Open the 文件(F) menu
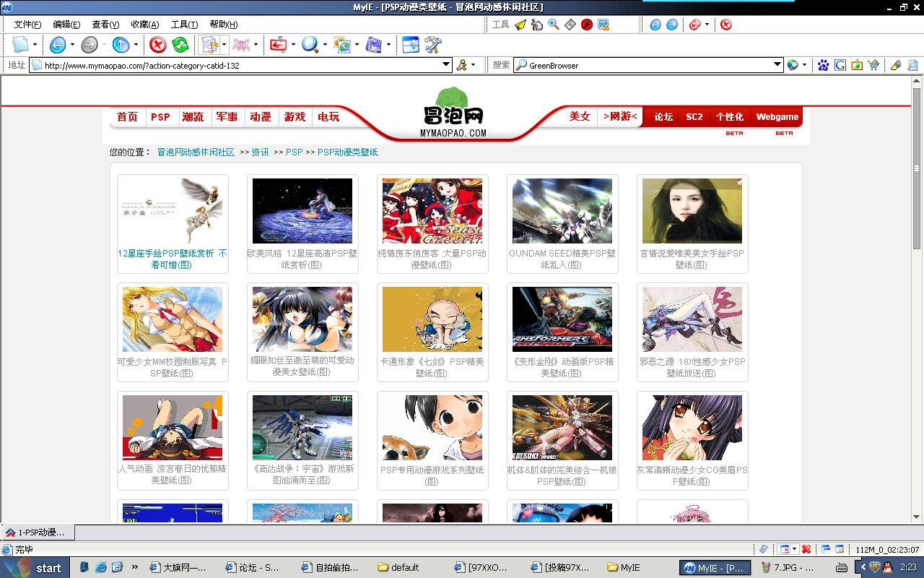Viewport: 924px width, 578px height. (x=27, y=25)
